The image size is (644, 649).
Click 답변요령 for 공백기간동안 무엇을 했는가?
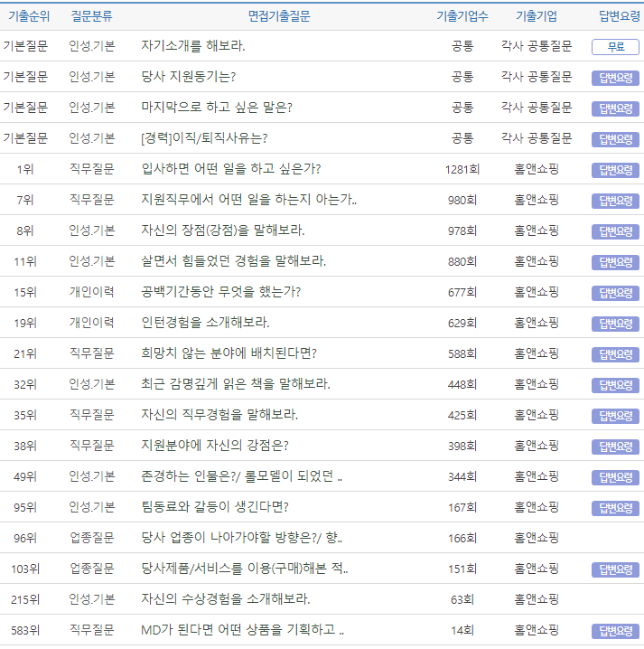point(615,293)
